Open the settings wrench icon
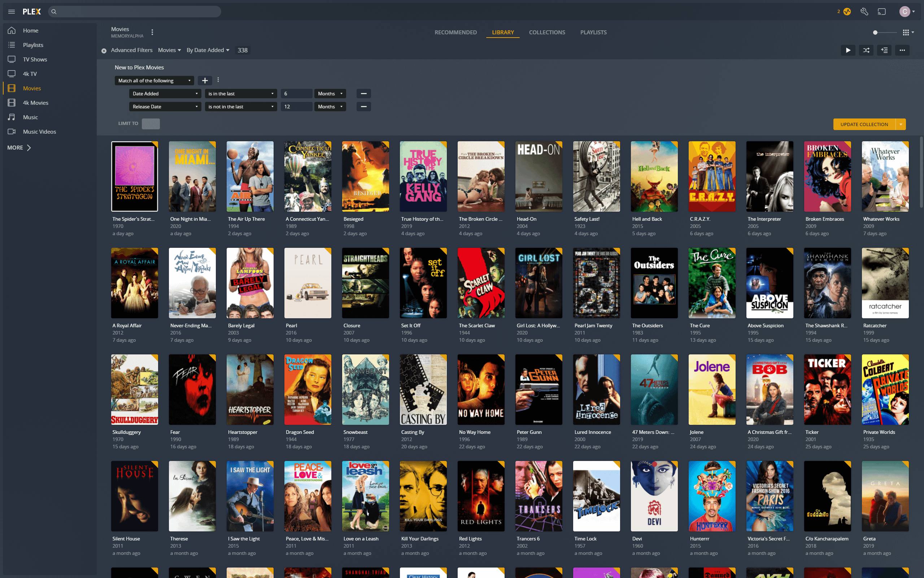Image resolution: width=924 pixels, height=578 pixels. click(x=865, y=12)
